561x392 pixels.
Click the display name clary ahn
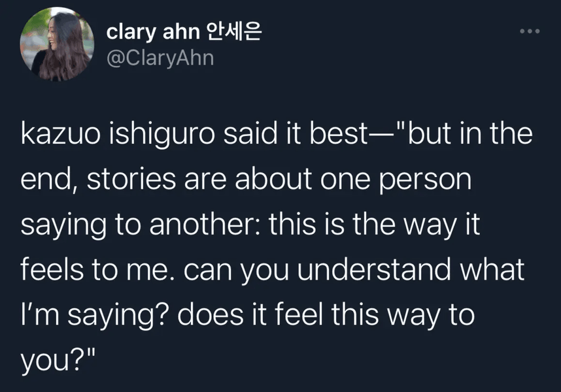(x=153, y=32)
